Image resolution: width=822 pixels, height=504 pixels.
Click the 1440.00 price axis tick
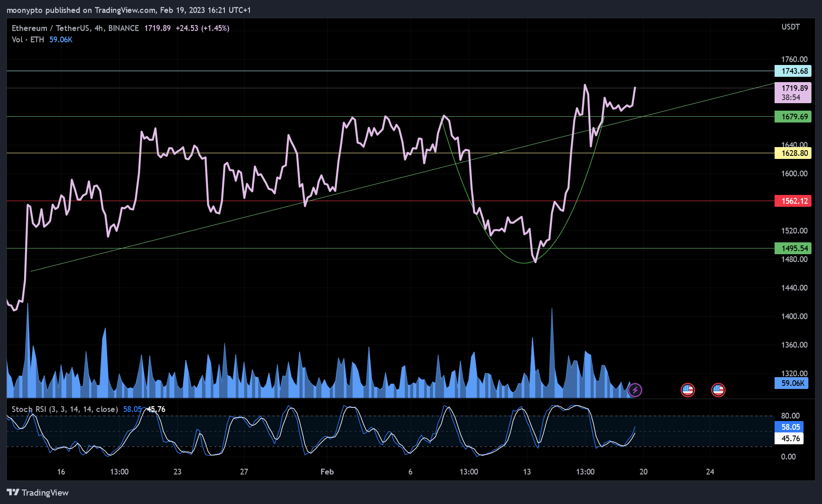794,288
